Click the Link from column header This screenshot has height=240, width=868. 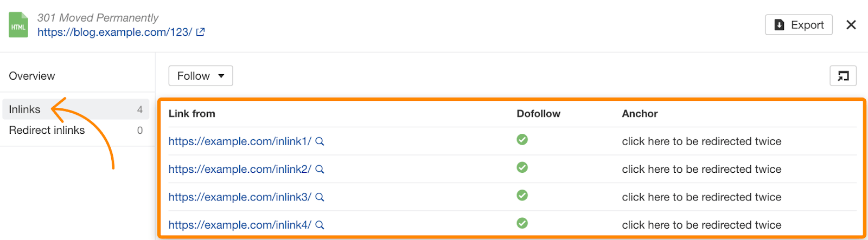192,114
